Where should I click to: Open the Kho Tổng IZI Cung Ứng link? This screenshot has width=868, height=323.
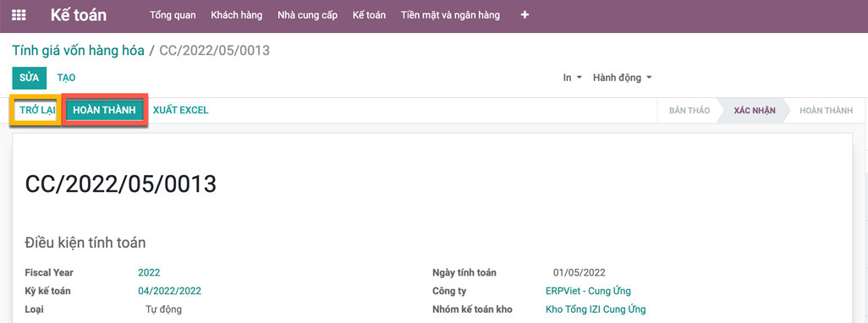[595, 309]
